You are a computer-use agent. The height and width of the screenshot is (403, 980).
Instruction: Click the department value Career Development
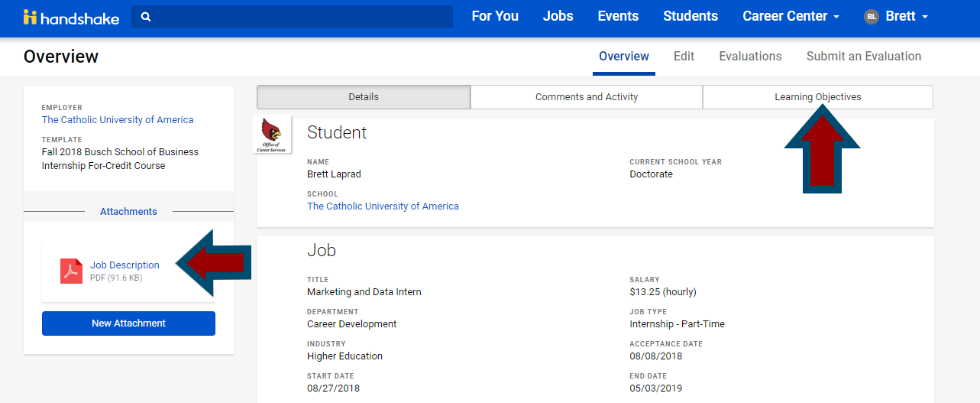(352, 324)
